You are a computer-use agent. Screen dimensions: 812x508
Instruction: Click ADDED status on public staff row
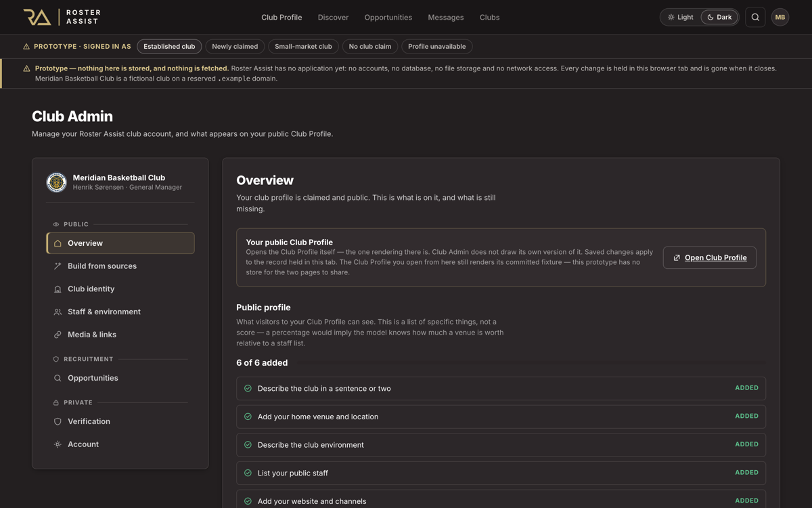pos(746,473)
